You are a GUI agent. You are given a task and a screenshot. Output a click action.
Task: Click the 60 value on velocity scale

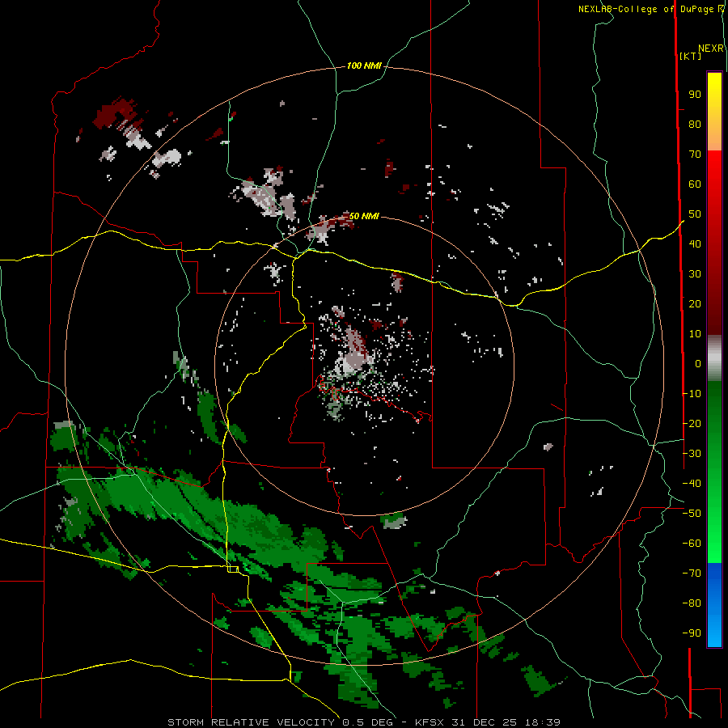click(x=695, y=184)
